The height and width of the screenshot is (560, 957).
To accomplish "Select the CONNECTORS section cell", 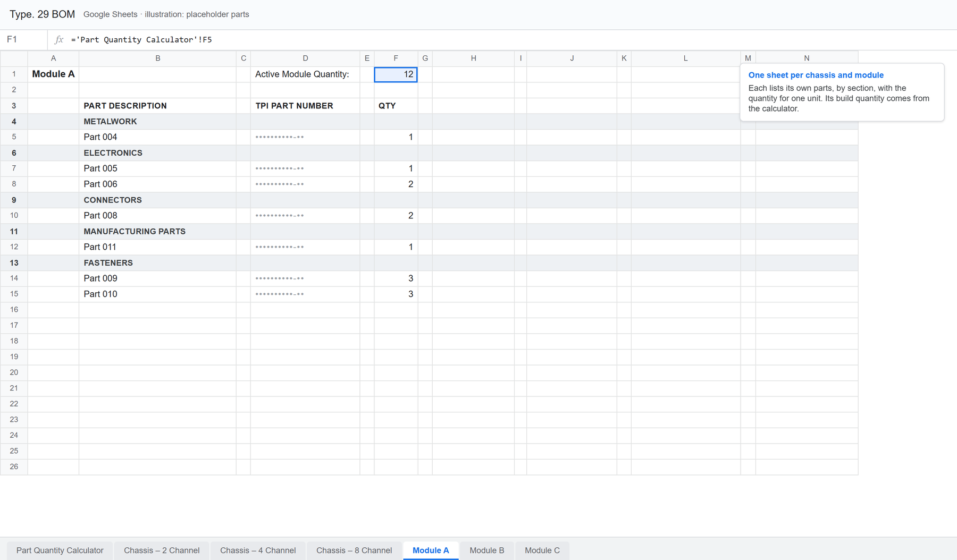I will (157, 200).
